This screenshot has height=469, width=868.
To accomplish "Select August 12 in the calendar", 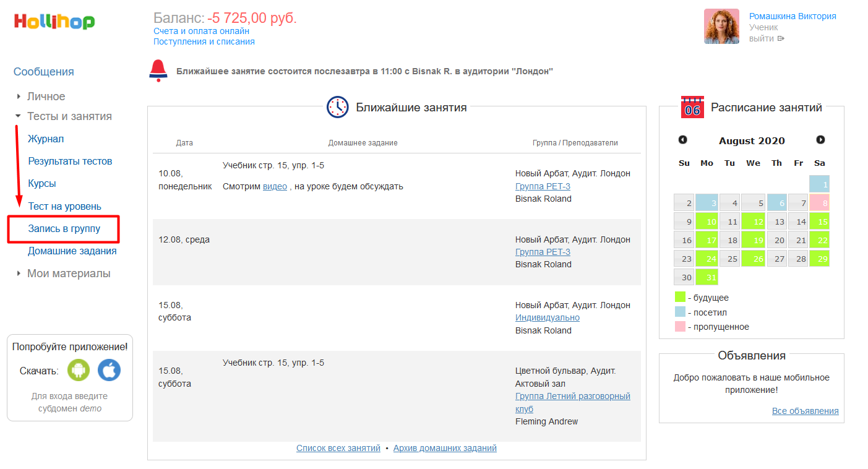I will [752, 222].
